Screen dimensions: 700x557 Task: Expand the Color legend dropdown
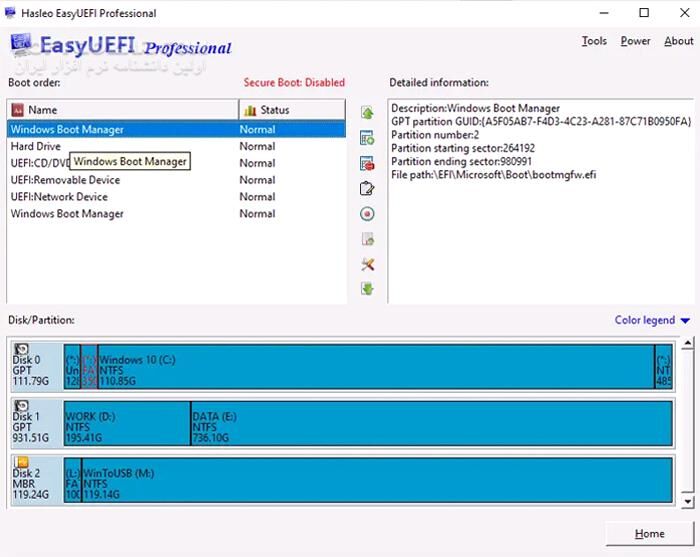(652, 320)
